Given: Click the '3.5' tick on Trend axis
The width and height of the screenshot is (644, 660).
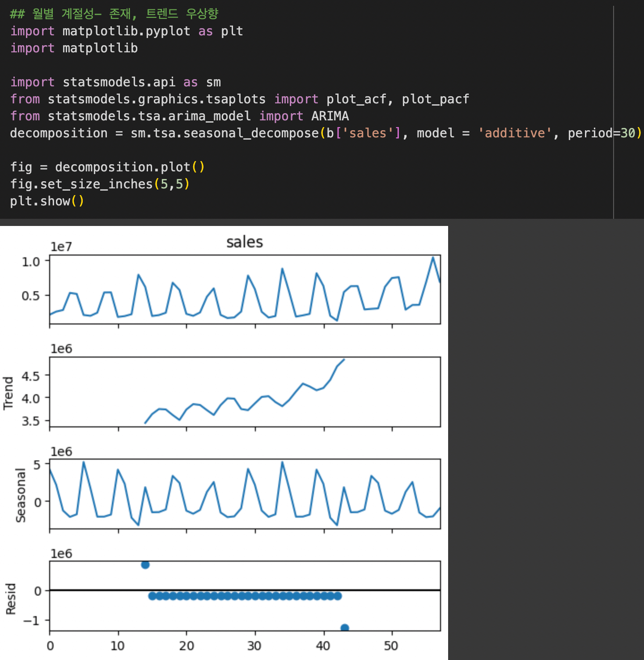Looking at the screenshot, I should pos(31,421).
